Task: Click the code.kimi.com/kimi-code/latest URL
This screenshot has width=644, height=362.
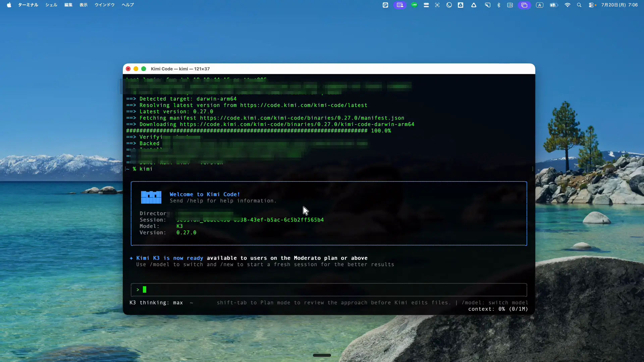Action: coord(304,105)
